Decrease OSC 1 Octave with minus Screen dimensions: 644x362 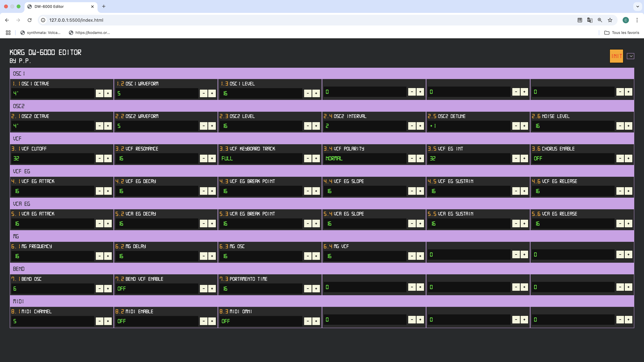click(x=100, y=93)
